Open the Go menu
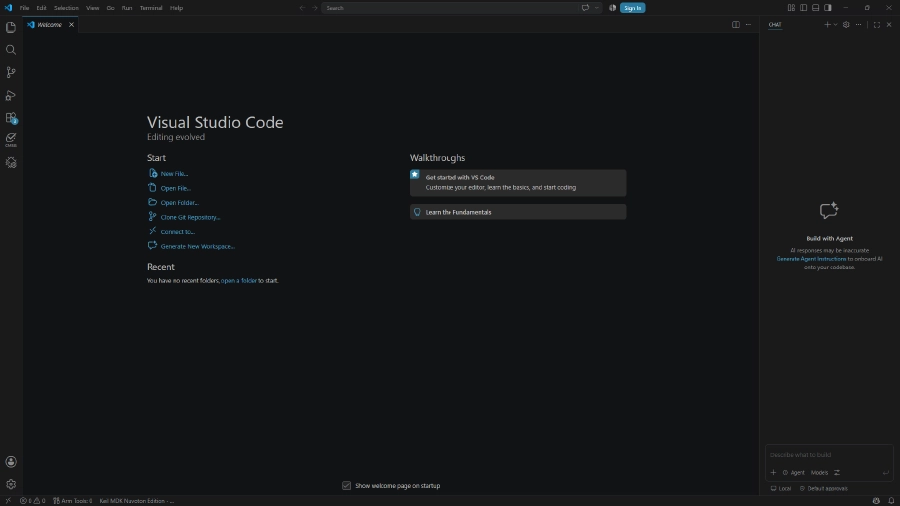This screenshot has height=506, width=900. pos(110,8)
